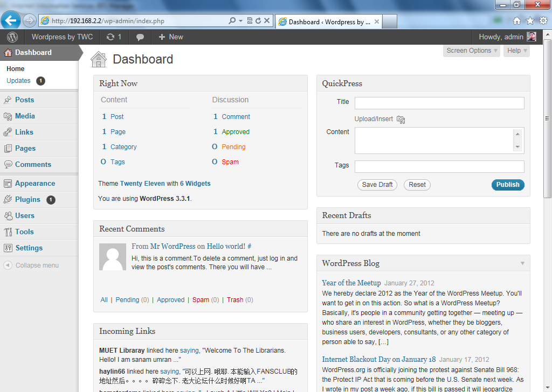Open the address bar search dropdown arrow
The image size is (552, 392).
pyautogui.click(x=241, y=21)
